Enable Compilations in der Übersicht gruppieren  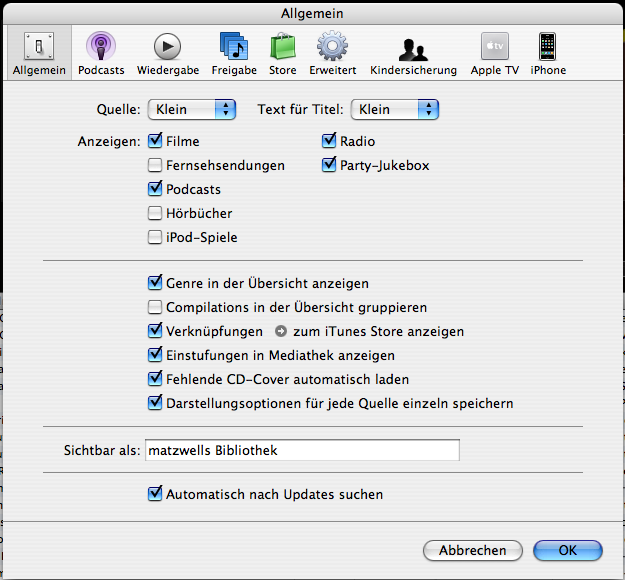pos(155,307)
